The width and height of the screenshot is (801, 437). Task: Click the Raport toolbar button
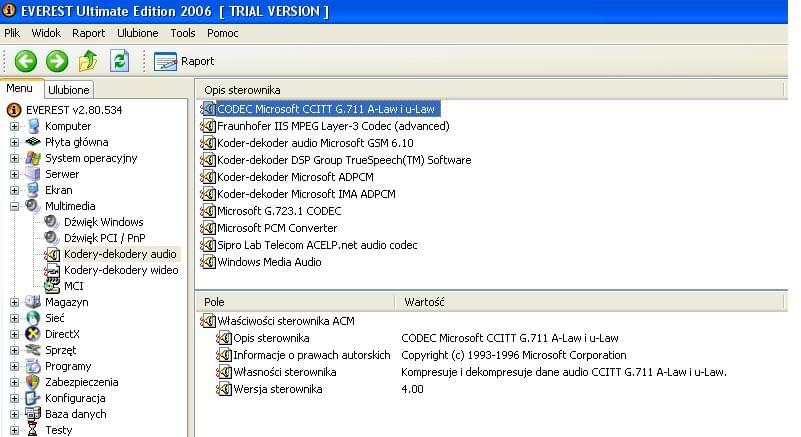coord(185,61)
